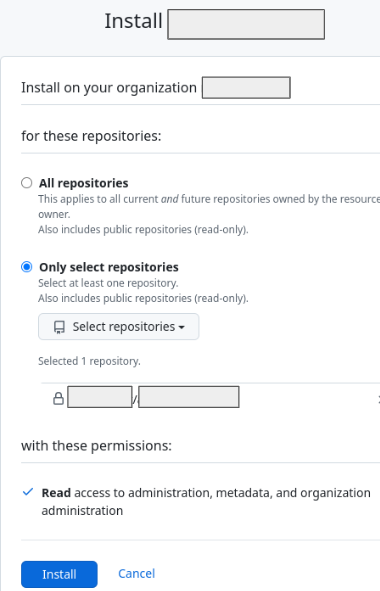380x591 pixels.
Task: Click the redacted app name box beside Install heading
Action: (246, 24)
